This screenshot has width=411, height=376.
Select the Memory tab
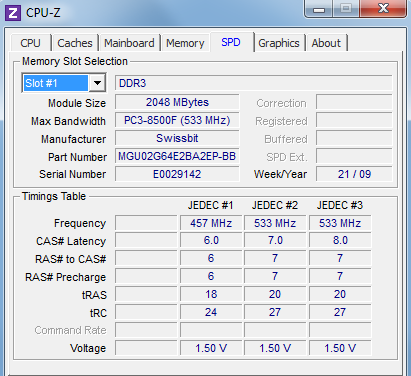click(x=185, y=43)
